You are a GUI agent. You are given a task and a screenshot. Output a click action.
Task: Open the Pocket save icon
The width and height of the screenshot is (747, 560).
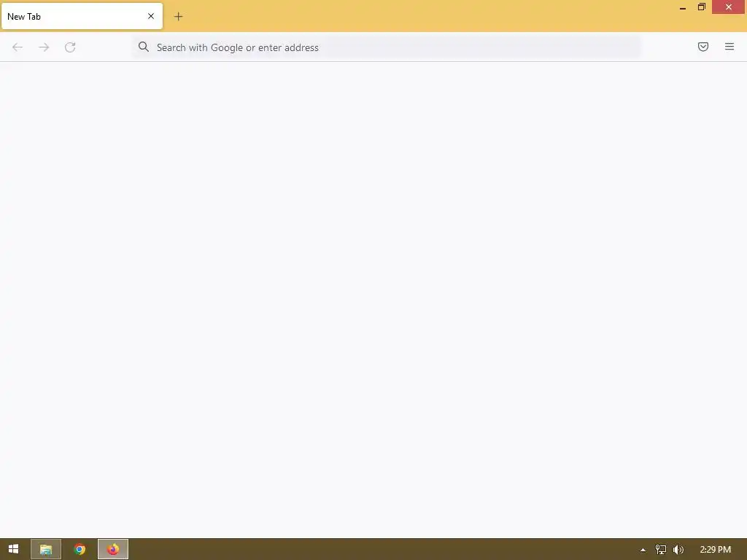703,47
